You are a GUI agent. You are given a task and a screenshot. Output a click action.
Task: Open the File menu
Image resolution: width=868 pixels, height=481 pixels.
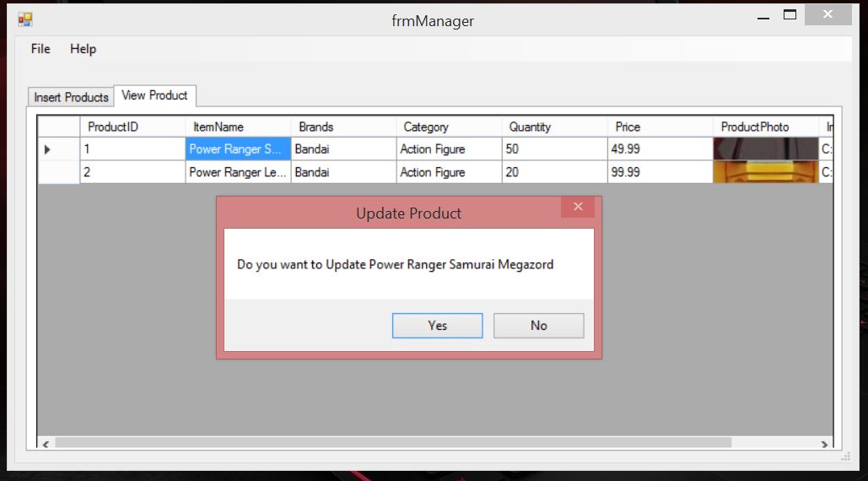point(40,49)
